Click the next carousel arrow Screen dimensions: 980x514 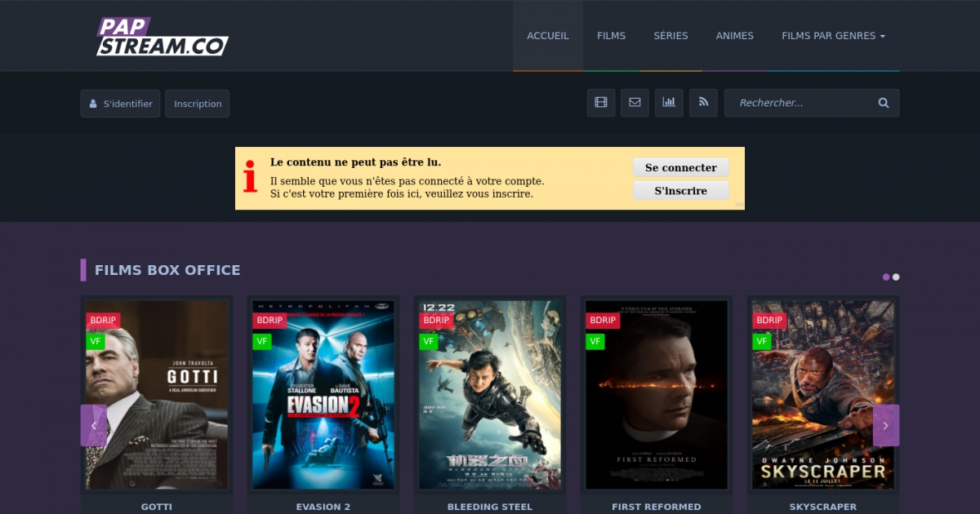(x=886, y=426)
